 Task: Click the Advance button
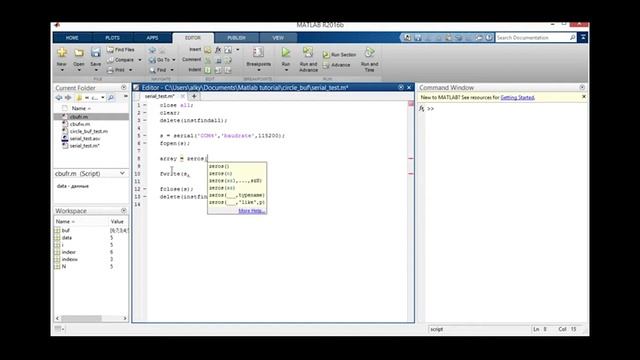337,65
